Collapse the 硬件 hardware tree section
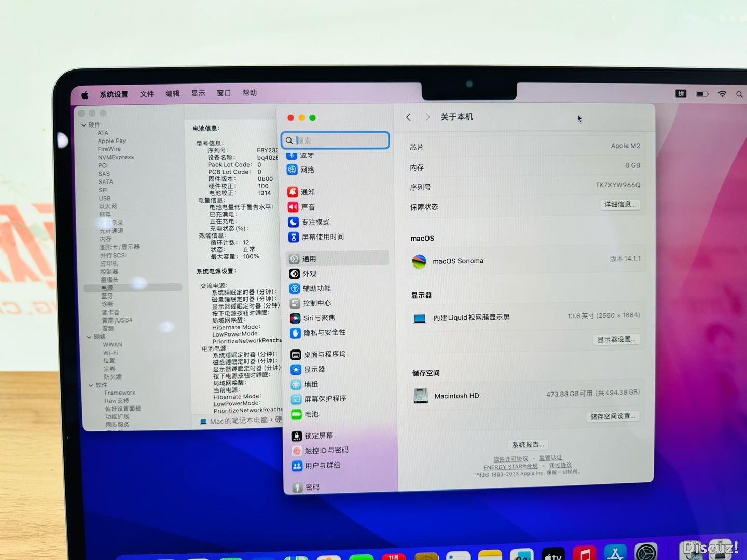Image resolution: width=747 pixels, height=560 pixels. tap(84, 125)
